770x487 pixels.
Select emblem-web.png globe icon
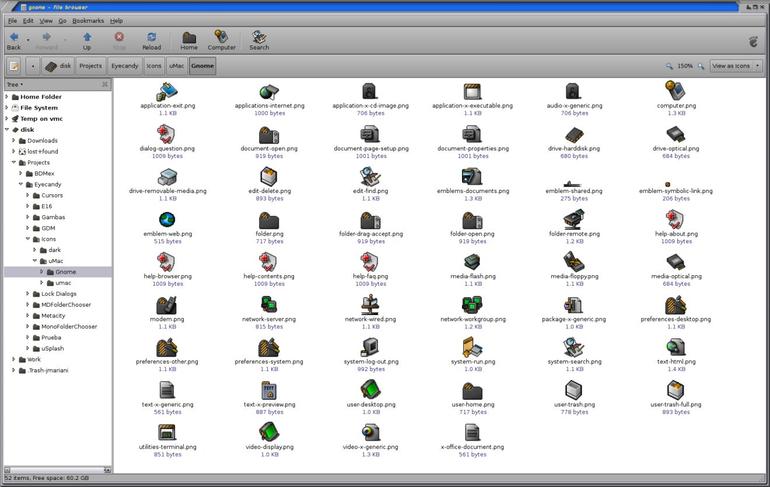[167, 219]
